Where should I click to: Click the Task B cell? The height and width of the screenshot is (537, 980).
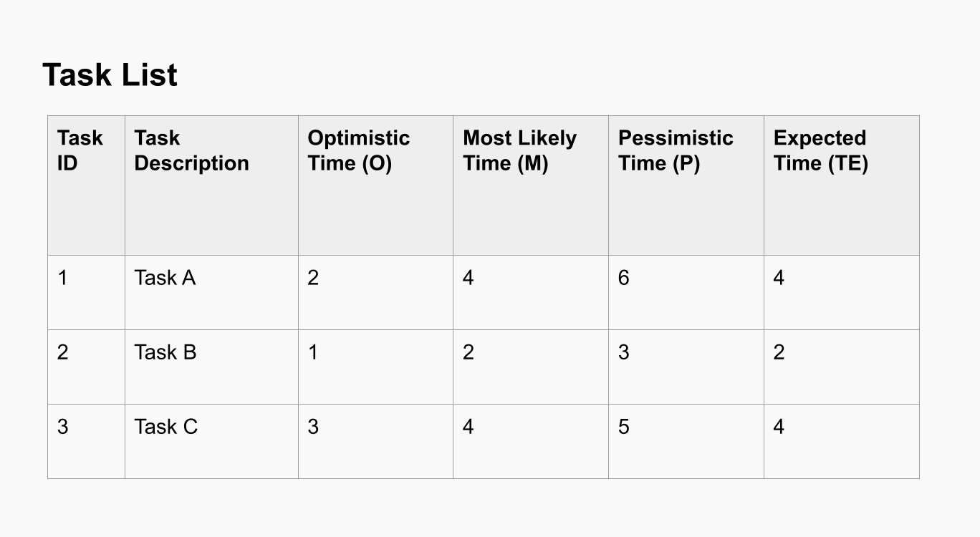tap(165, 352)
